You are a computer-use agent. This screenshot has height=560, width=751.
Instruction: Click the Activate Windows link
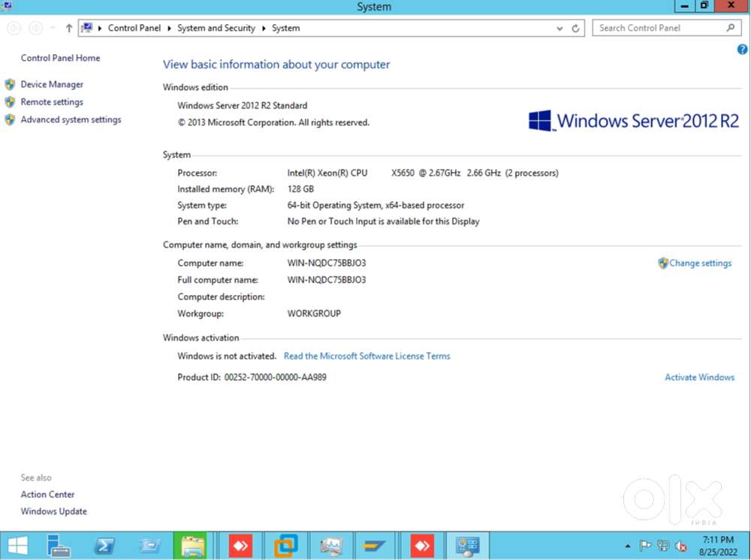[x=700, y=377]
